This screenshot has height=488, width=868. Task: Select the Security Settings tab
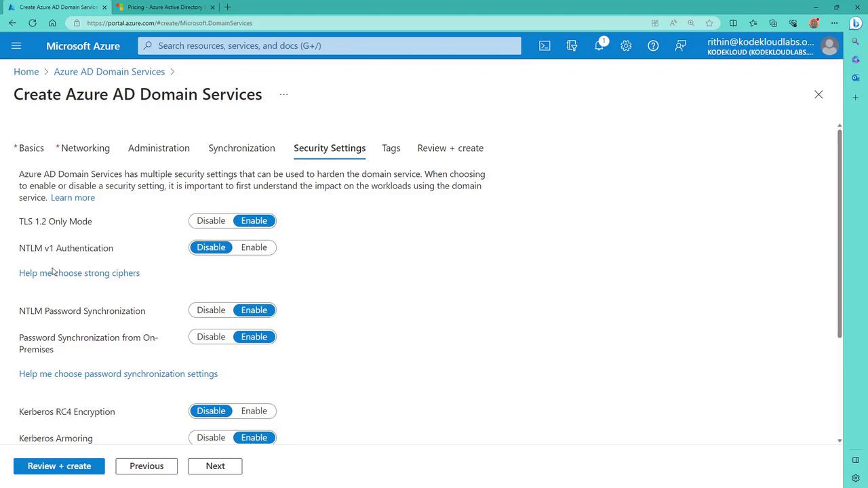[330, 148]
